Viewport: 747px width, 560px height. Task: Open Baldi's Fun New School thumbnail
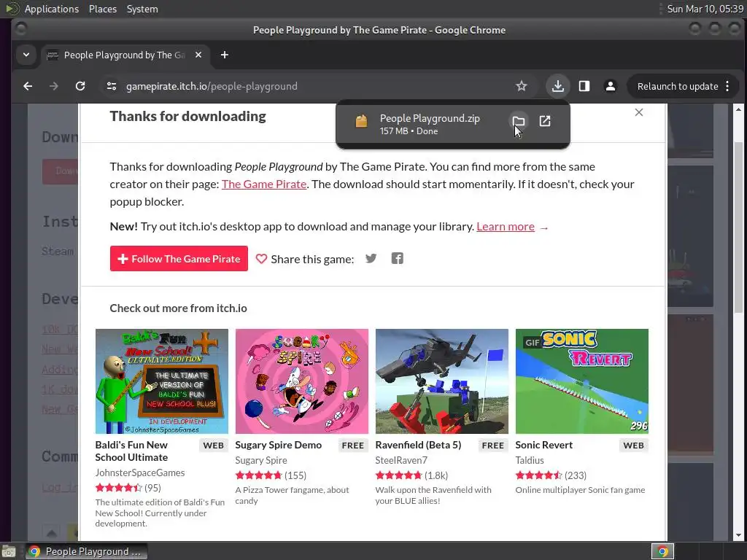(x=161, y=381)
